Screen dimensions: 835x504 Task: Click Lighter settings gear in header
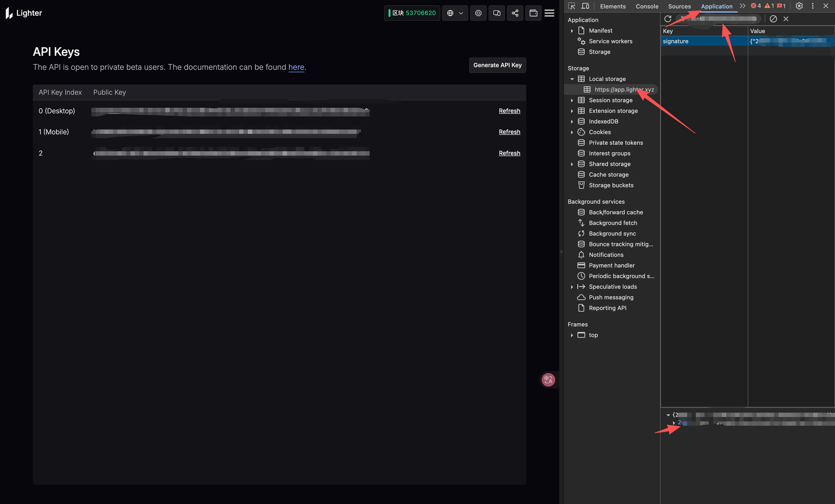(478, 13)
